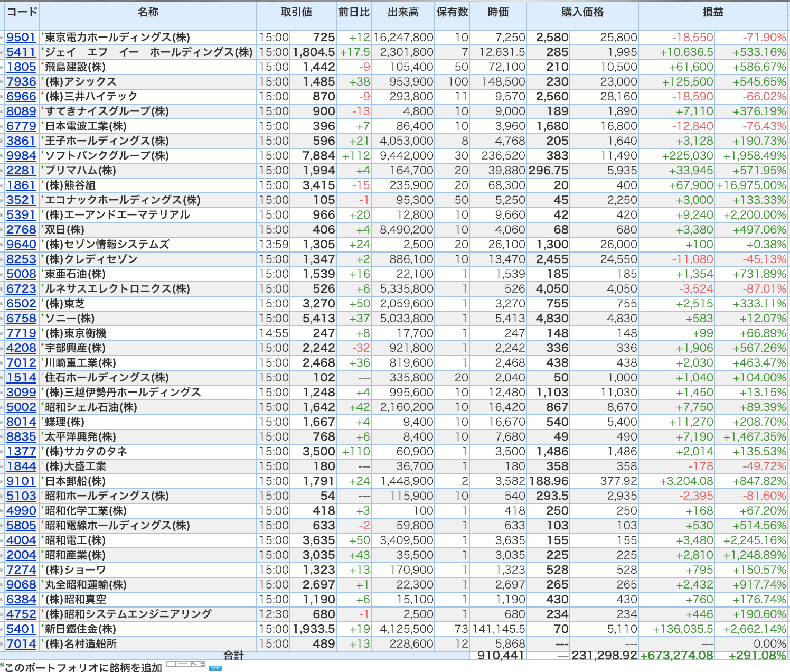Open stock code 2004 link
The image size is (790, 672).
coord(21,555)
